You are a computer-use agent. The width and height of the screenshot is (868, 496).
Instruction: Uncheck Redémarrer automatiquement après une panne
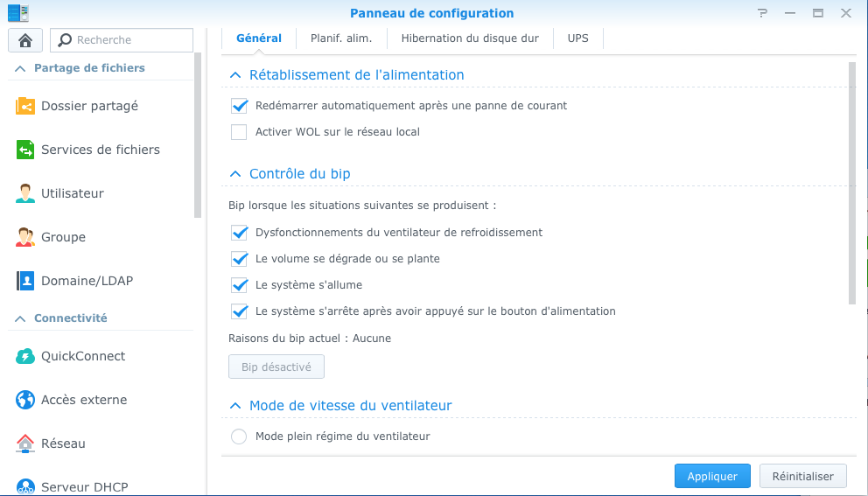point(239,106)
